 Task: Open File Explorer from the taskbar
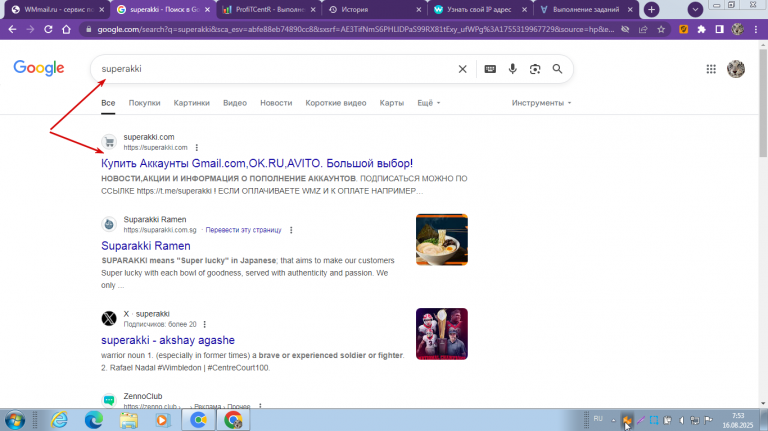[129, 420]
